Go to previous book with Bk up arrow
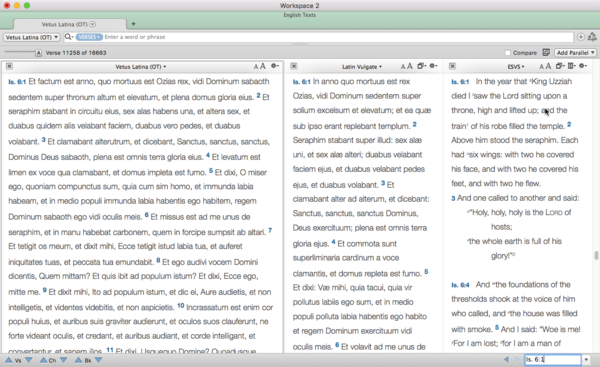Viewport: 600px width, 367px height. pyautogui.click(x=78, y=360)
